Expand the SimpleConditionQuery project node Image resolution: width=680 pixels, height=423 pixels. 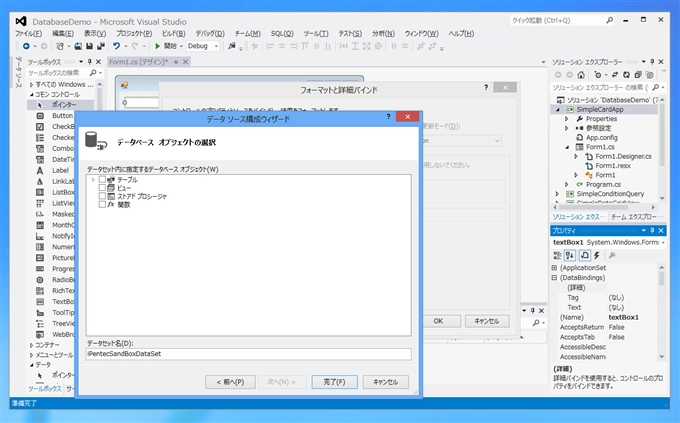557,194
